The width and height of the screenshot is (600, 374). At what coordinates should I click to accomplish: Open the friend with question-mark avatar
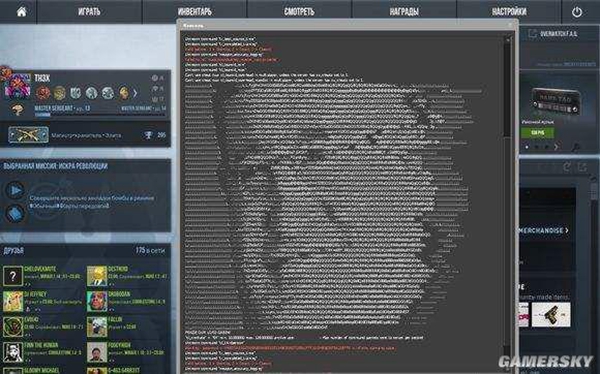click(13, 276)
